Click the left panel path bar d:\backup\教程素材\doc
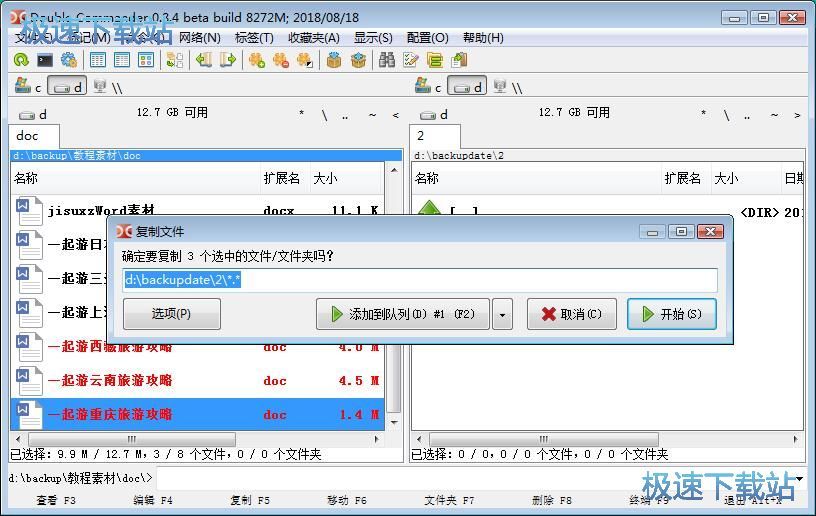The height and width of the screenshot is (516, 816). (x=206, y=156)
